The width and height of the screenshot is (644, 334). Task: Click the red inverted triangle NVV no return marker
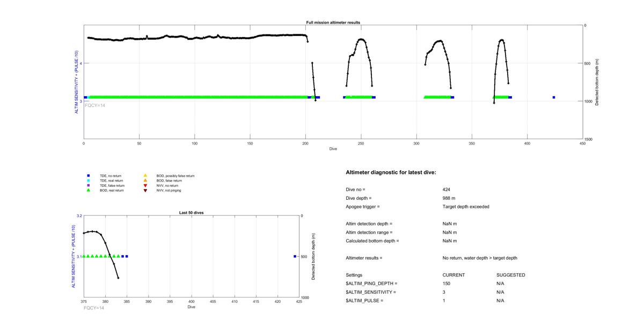click(145, 185)
